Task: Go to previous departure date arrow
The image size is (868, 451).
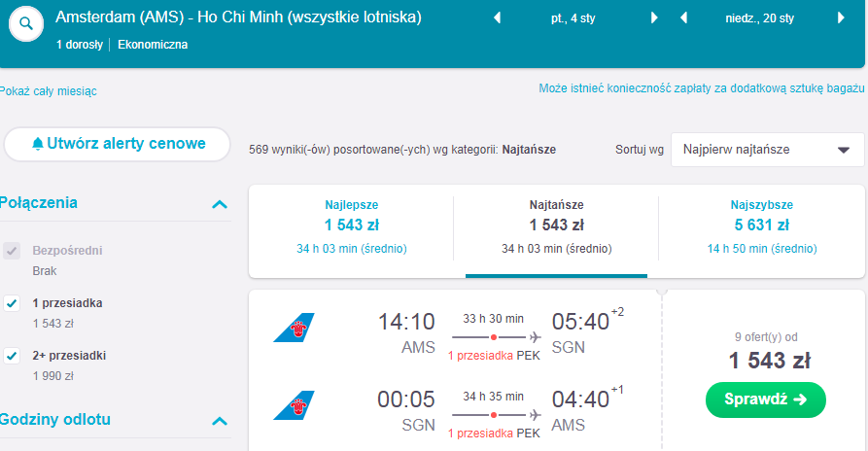Action: pos(497,17)
